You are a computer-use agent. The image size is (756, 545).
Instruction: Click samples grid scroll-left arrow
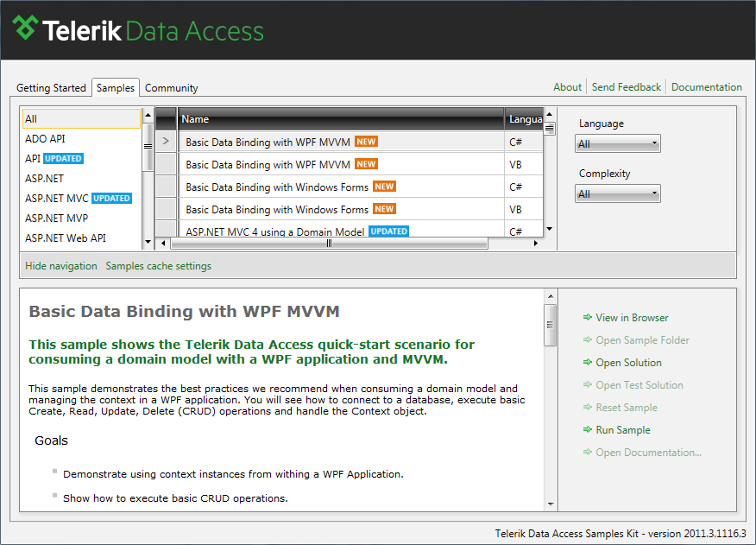click(163, 244)
